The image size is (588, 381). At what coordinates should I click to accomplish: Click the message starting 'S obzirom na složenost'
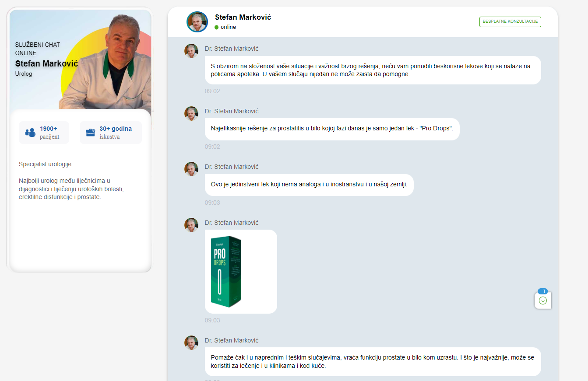coord(373,70)
